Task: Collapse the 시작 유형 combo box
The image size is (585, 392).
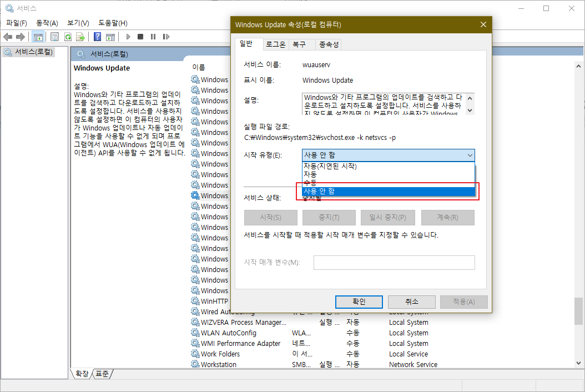Action: 470,155
